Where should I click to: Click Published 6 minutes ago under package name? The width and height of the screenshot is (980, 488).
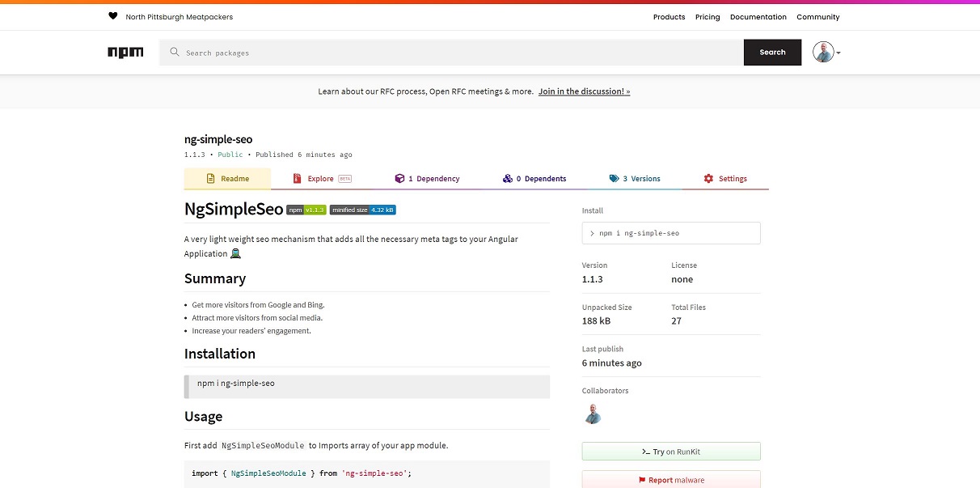(304, 155)
